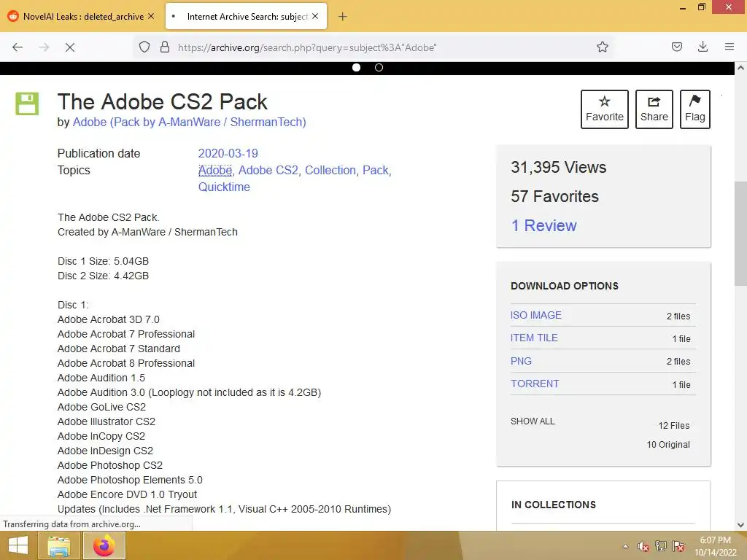Flag this item with the Flag button

(x=694, y=109)
